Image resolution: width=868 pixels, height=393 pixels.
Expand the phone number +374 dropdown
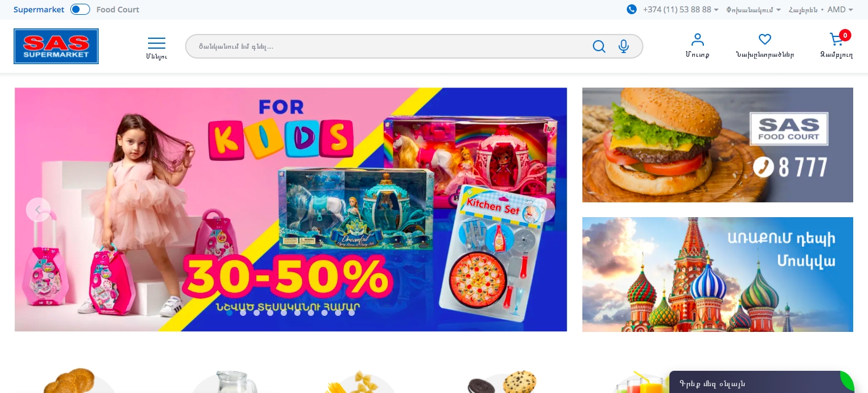680,9
